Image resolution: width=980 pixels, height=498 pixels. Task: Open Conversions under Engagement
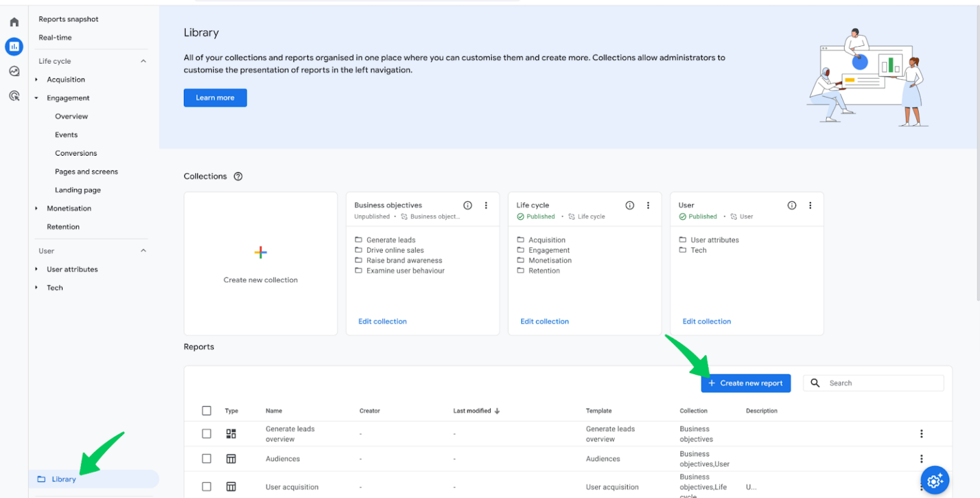coord(76,153)
